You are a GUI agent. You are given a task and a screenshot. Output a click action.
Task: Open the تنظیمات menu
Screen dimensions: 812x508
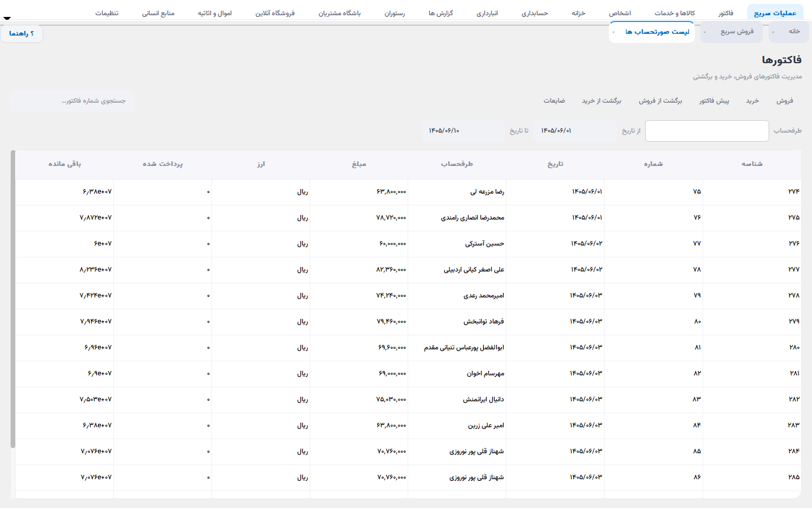[x=107, y=13]
